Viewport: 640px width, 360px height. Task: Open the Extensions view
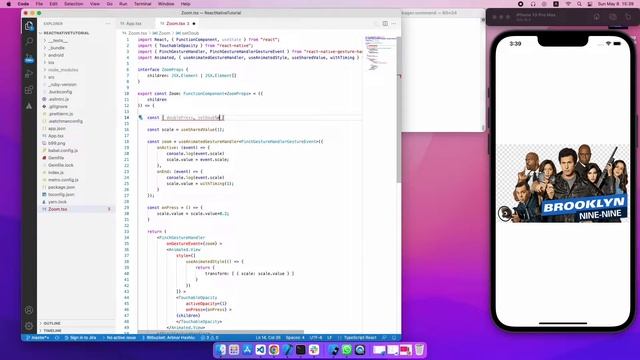tap(29, 90)
